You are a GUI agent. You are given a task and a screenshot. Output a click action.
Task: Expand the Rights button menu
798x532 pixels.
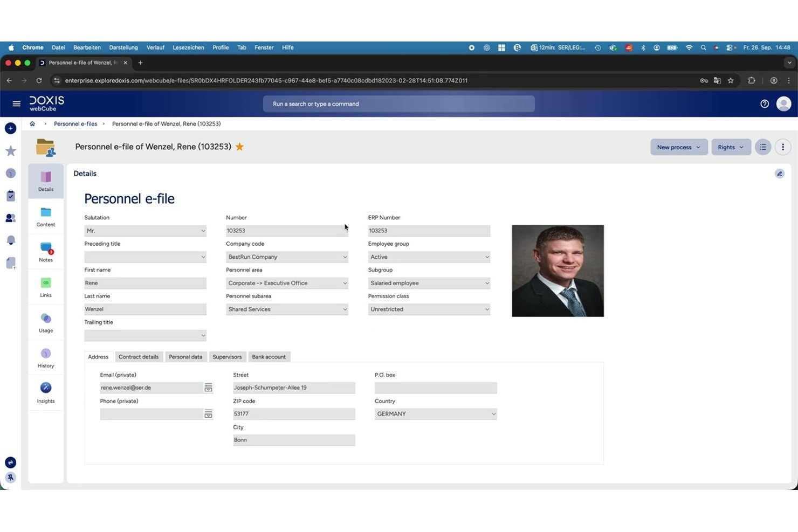(731, 147)
